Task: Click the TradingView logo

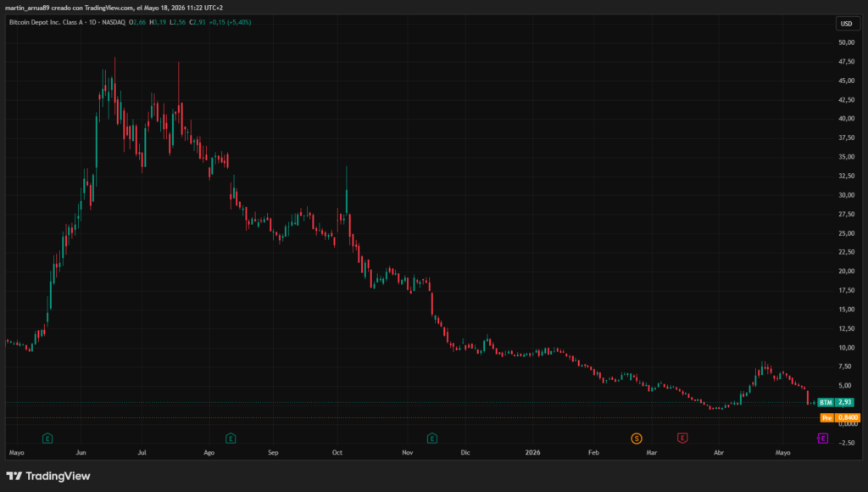Action: click(48, 476)
